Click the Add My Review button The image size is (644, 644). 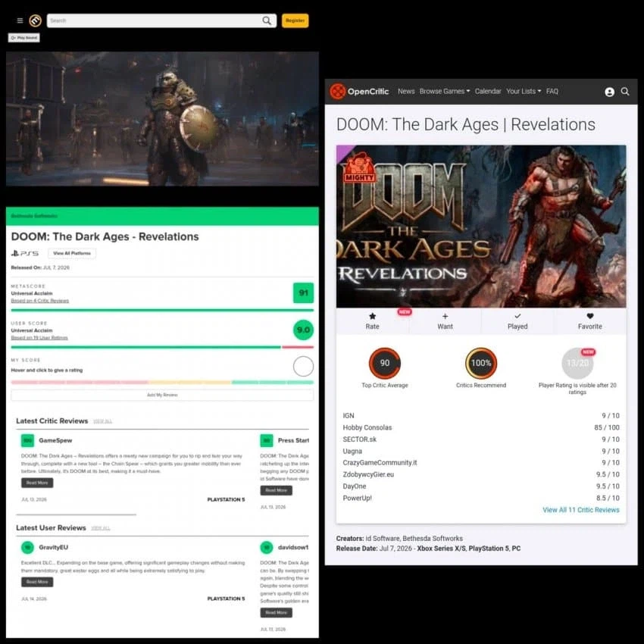coord(162,395)
